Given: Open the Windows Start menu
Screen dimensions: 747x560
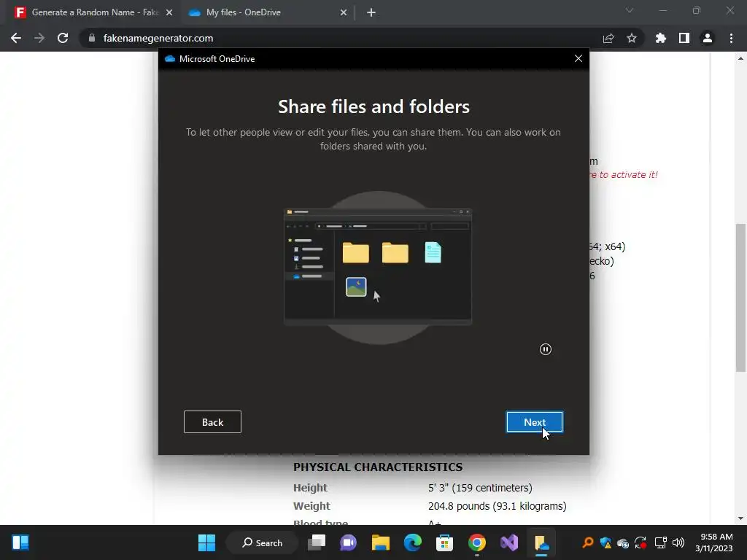Looking at the screenshot, I should 206,542.
